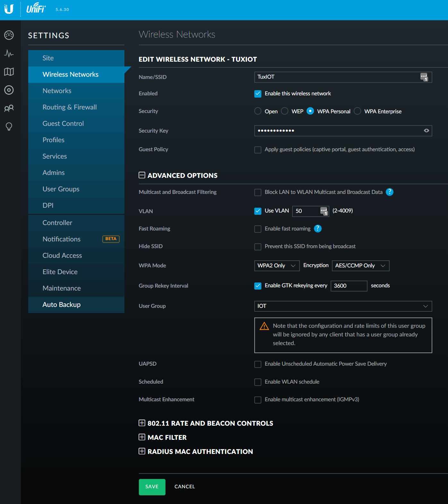Open Controller settings
The image size is (448, 504).
(76, 223)
